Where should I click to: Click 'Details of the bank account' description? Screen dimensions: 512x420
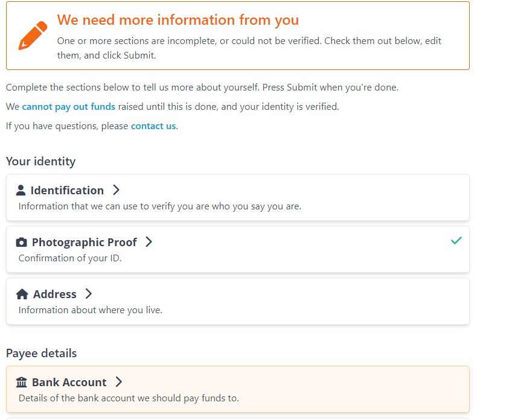[129, 398]
